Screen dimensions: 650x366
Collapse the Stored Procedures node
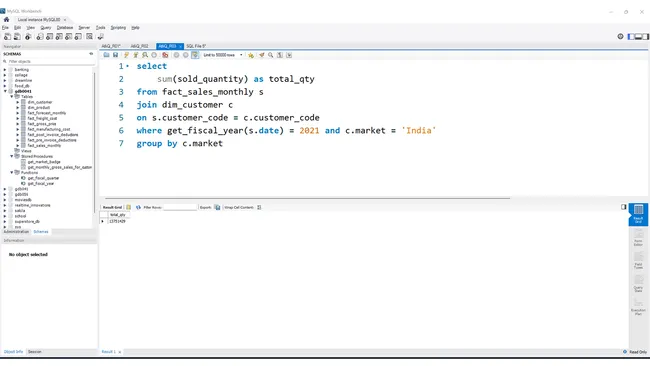[x=12, y=156]
